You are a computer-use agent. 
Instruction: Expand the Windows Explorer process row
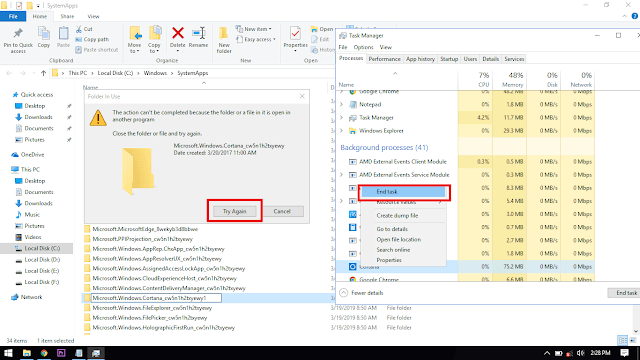coord(342,131)
